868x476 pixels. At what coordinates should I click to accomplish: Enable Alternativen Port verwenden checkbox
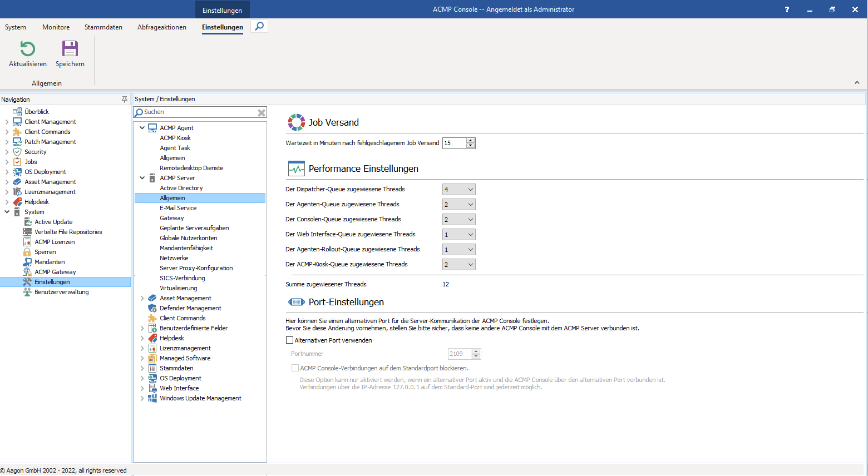[x=289, y=340]
